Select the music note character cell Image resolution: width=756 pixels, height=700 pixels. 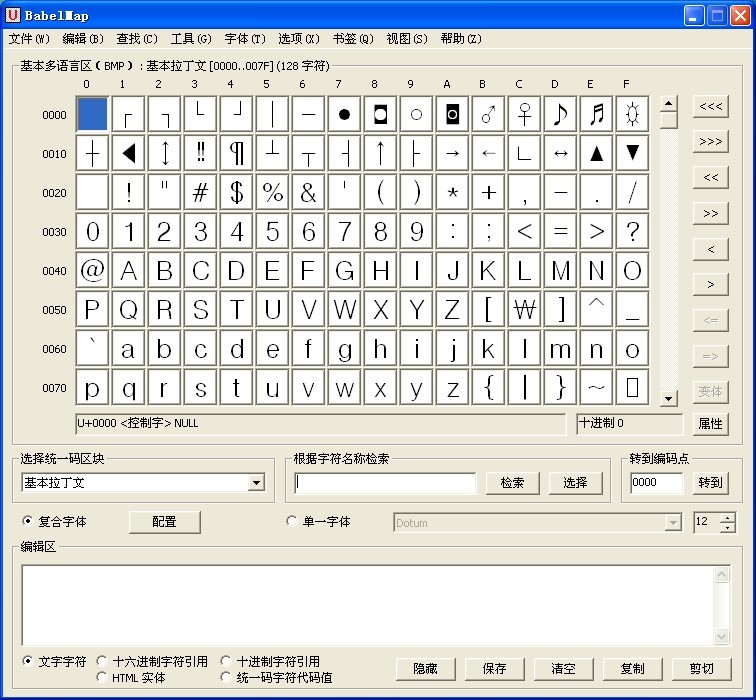560,114
